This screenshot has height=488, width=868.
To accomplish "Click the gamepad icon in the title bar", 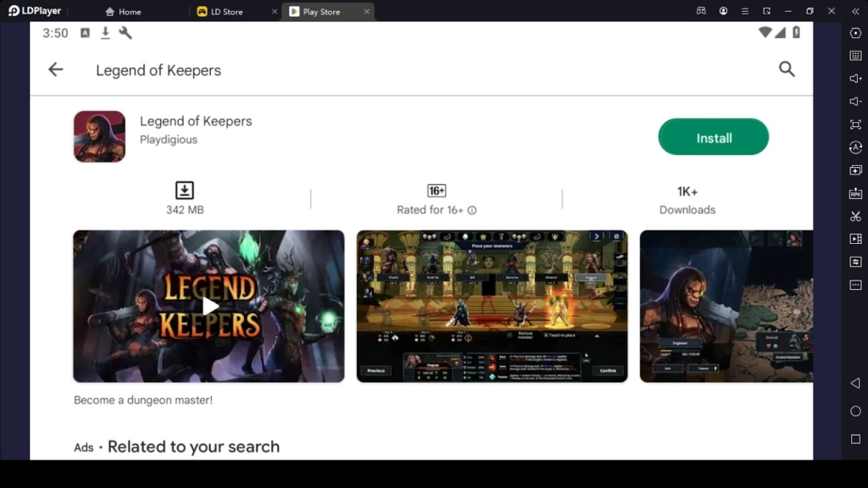I will (702, 11).
